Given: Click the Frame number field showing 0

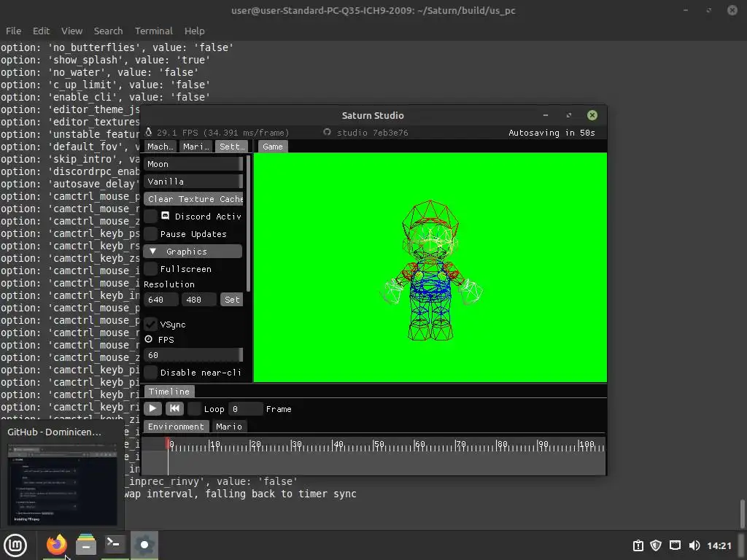Looking at the screenshot, I should pyautogui.click(x=245, y=409).
